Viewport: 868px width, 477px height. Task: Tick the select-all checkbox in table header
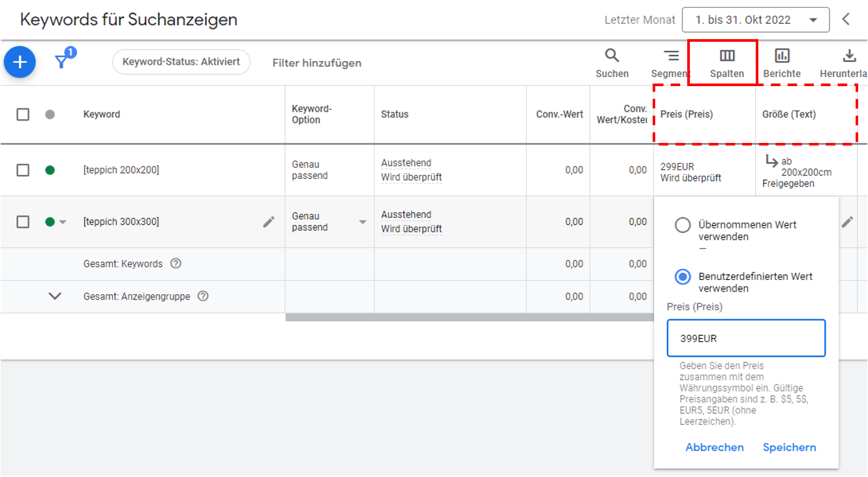23,114
